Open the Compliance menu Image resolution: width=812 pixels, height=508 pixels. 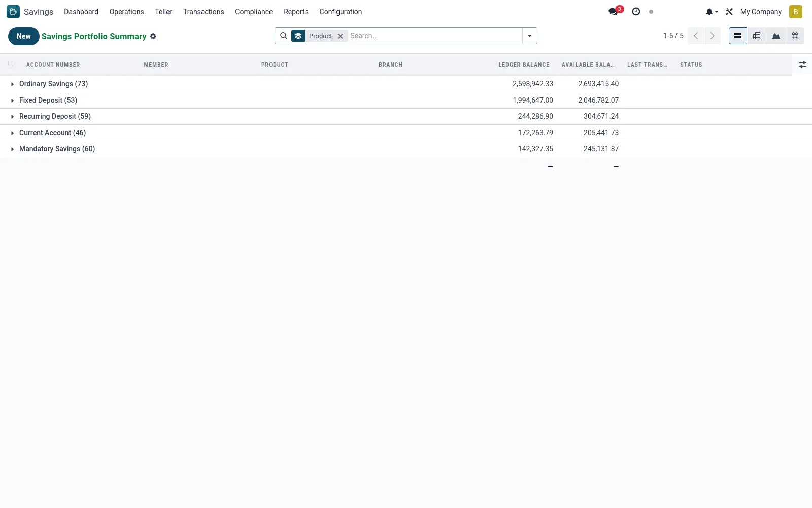254,11
